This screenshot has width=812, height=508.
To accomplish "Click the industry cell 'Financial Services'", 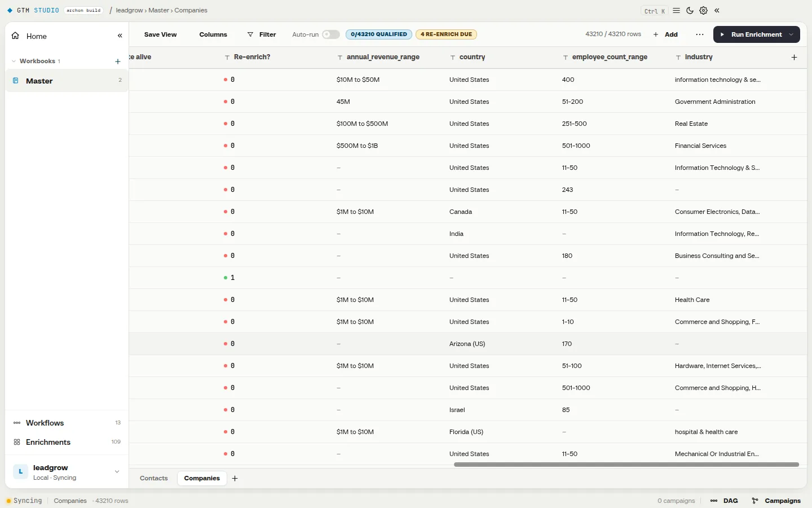I will tap(700, 146).
